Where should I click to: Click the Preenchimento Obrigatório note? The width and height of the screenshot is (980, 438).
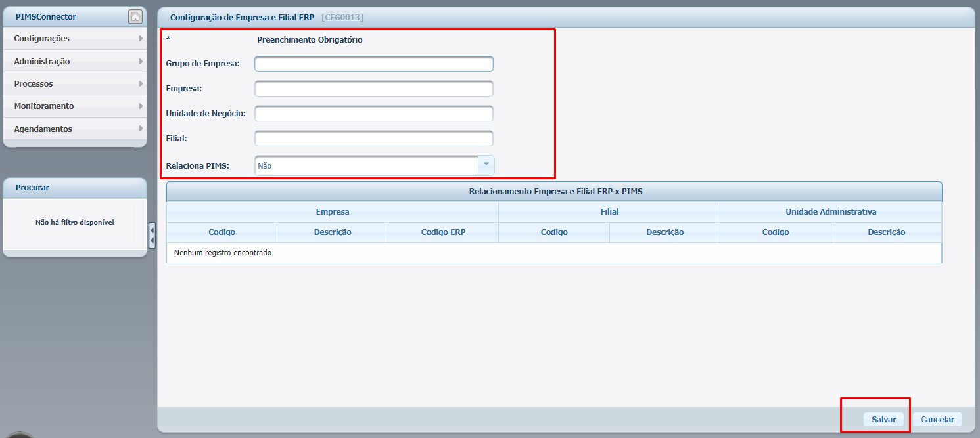310,39
